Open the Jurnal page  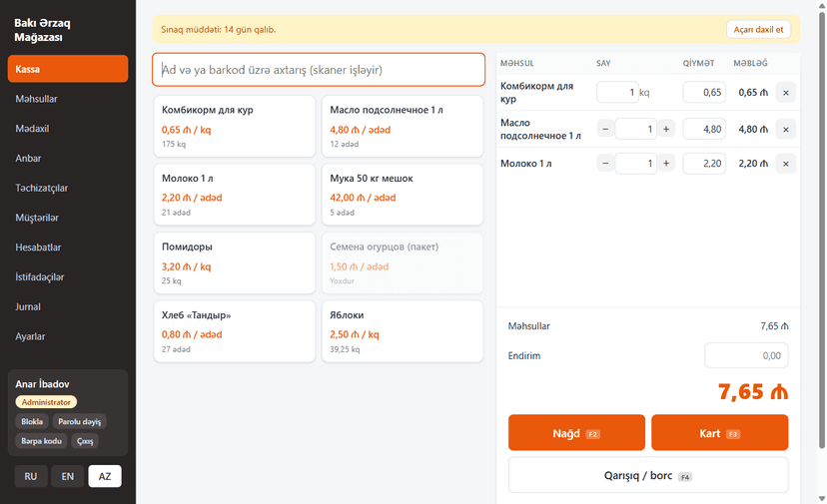point(68,306)
